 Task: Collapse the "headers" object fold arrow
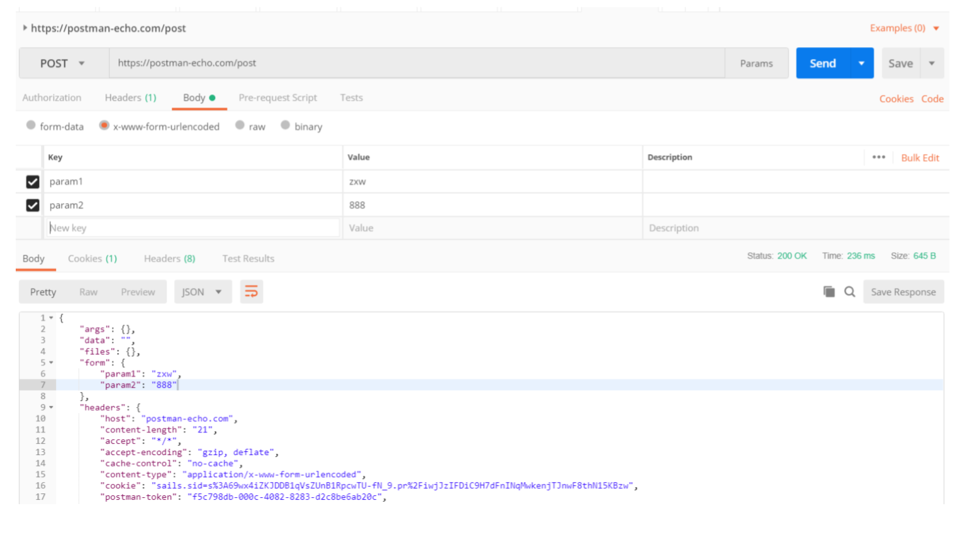[52, 407]
